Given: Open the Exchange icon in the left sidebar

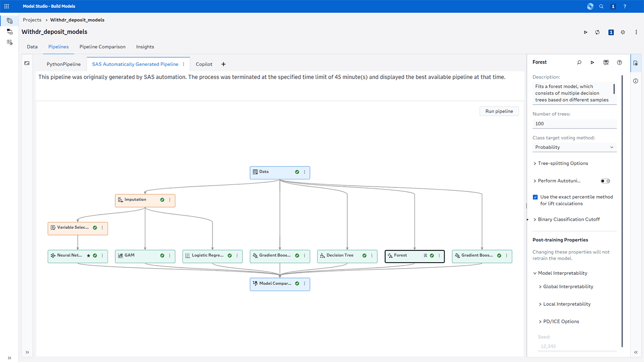Looking at the screenshot, I should (x=10, y=32).
